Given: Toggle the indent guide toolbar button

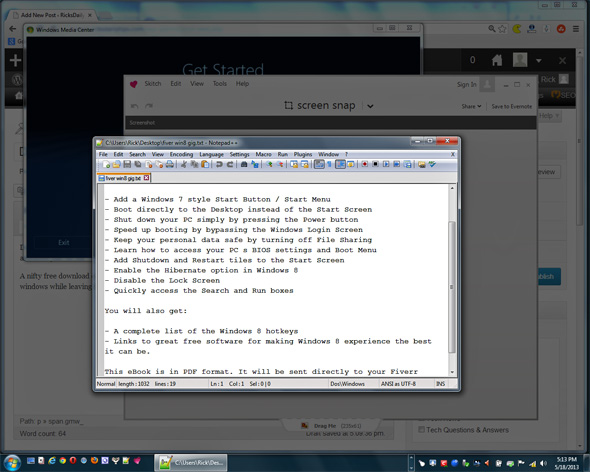Looking at the screenshot, I should (x=340, y=164).
